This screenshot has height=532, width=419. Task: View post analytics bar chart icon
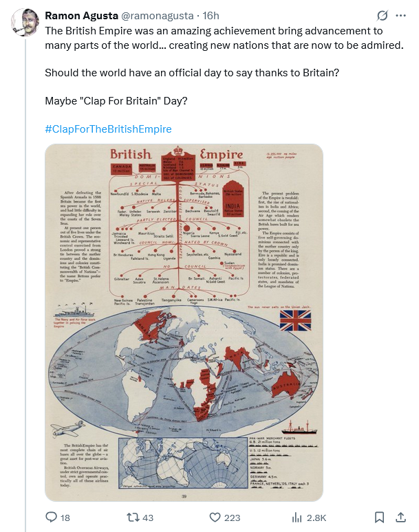point(297,518)
